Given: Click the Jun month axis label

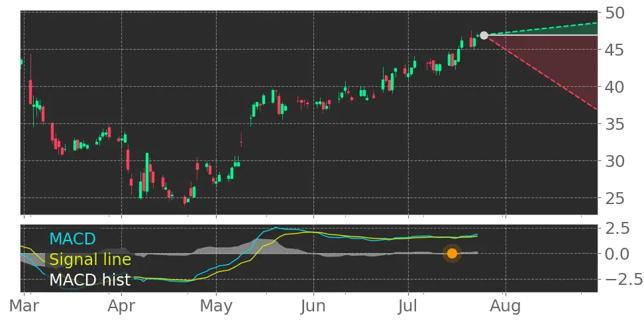Looking at the screenshot, I should tap(313, 307).
